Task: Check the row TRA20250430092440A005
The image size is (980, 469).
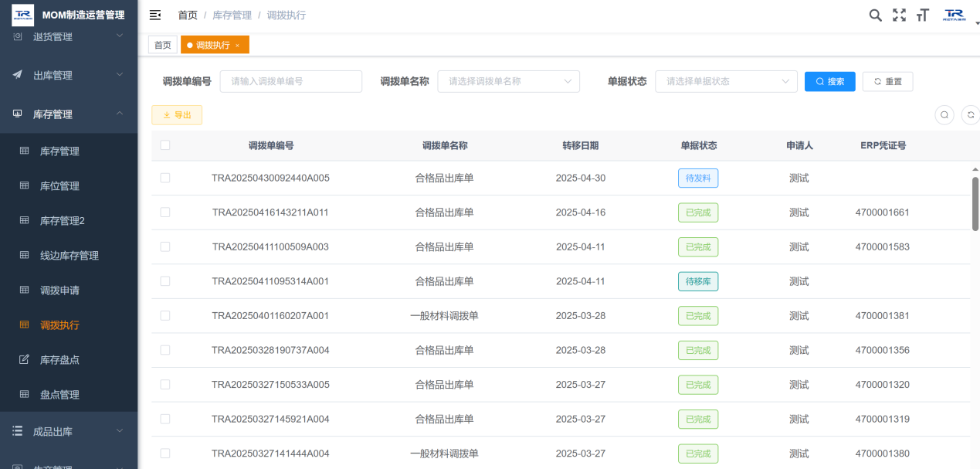Action: click(x=165, y=178)
